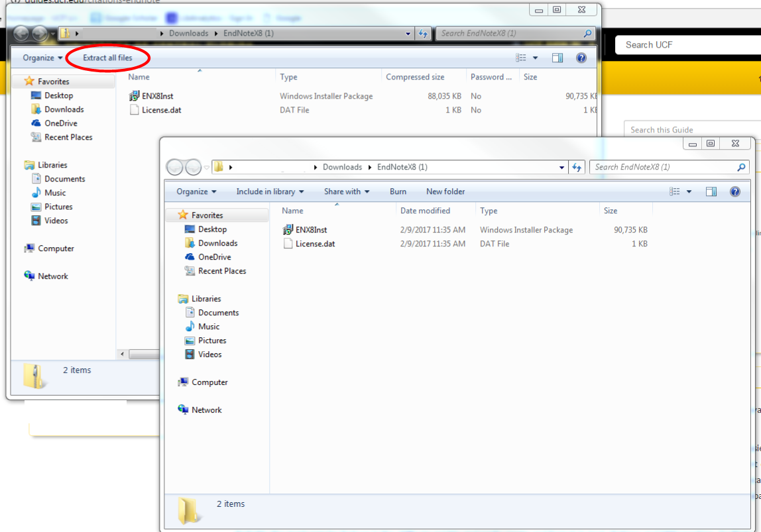761x532 pixels.
Task: Click Back arrow in front window
Action: (x=175, y=167)
